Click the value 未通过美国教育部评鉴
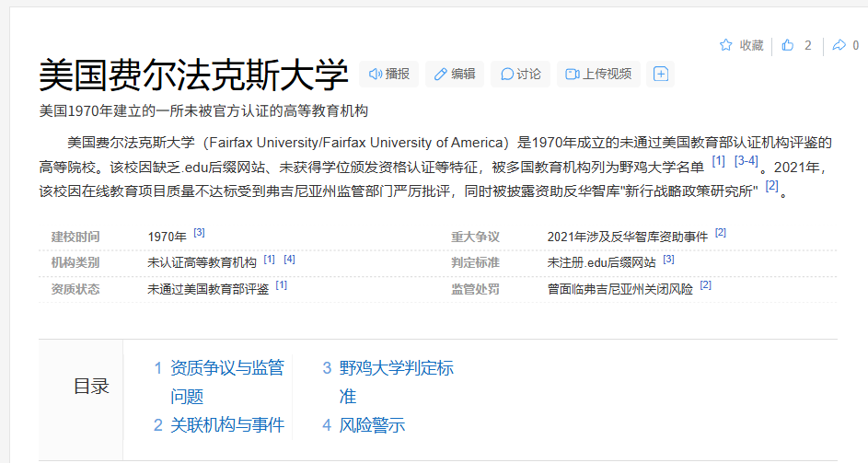This screenshot has height=463, width=868. click(208, 289)
